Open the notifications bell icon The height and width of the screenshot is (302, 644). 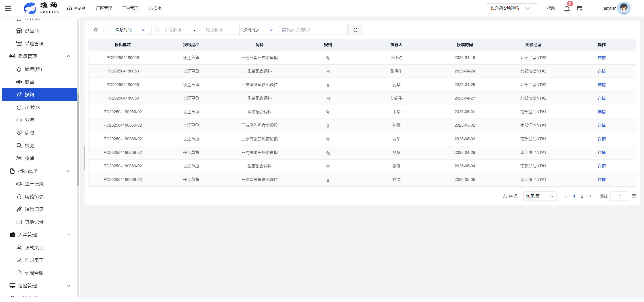point(566,9)
